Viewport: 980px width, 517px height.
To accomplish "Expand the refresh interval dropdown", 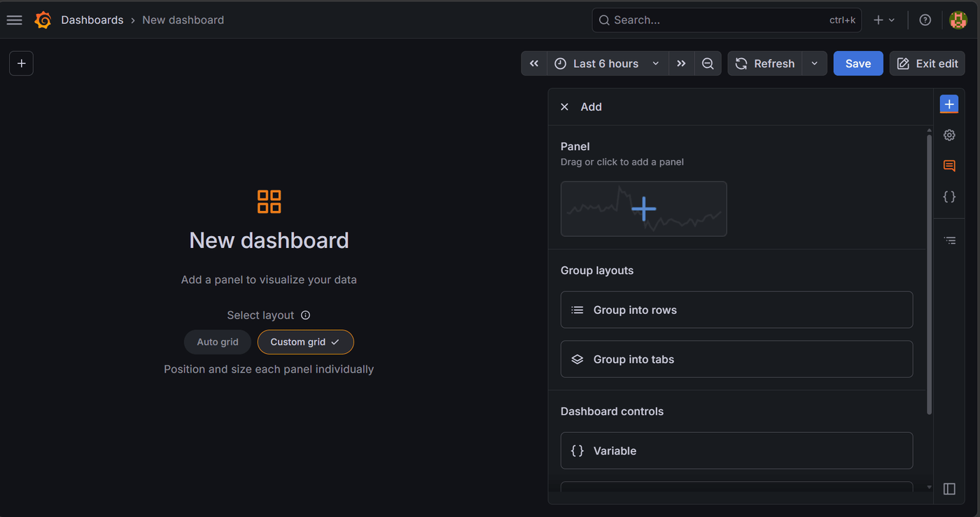I will click(814, 64).
